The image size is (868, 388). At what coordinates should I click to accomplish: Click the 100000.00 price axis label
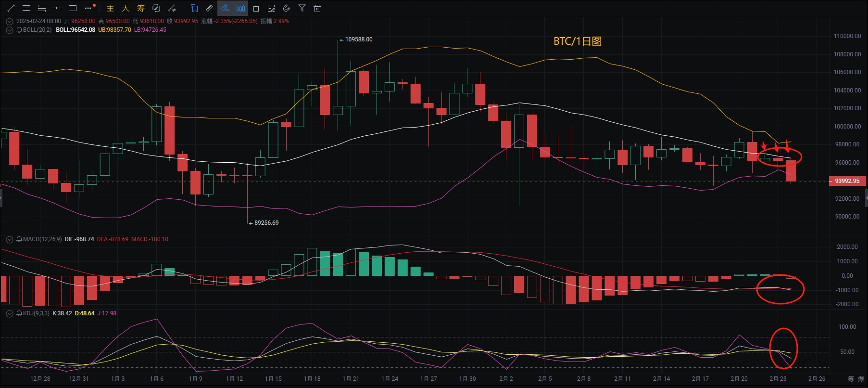point(847,127)
